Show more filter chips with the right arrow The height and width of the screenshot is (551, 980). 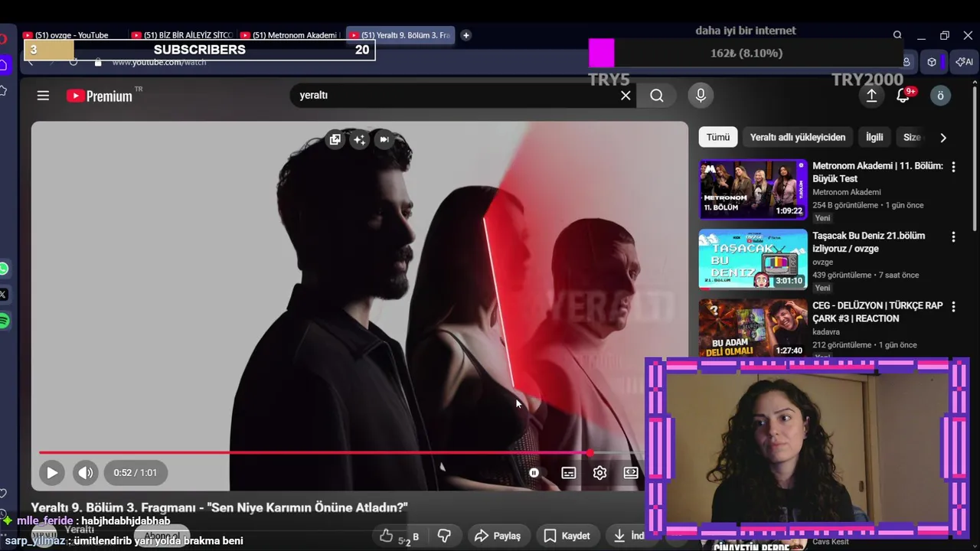pyautogui.click(x=943, y=138)
